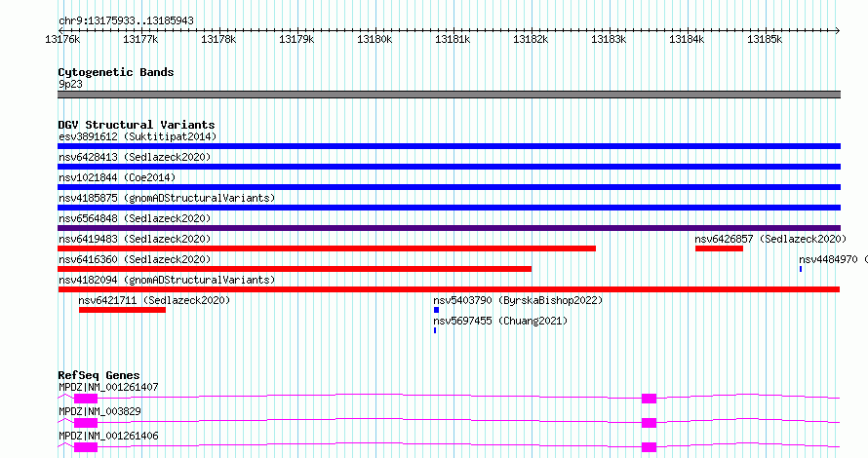The image size is (868, 458).
Task: Click the 13177k ruler tick label
Action: point(140,39)
